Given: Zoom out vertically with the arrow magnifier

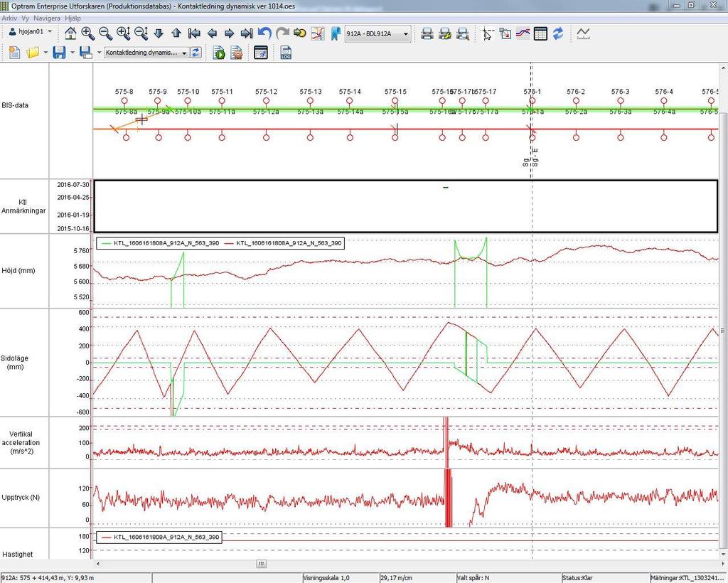Looking at the screenshot, I should pyautogui.click(x=141, y=33).
